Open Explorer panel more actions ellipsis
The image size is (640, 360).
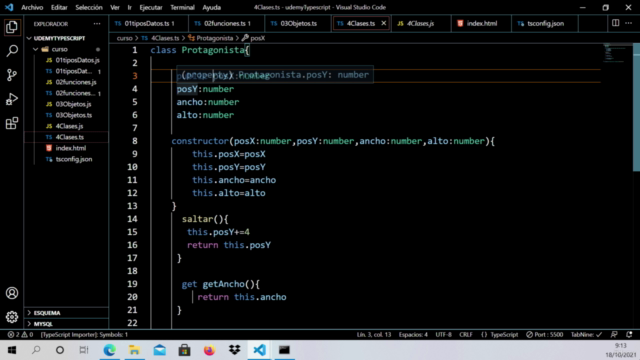(x=97, y=24)
